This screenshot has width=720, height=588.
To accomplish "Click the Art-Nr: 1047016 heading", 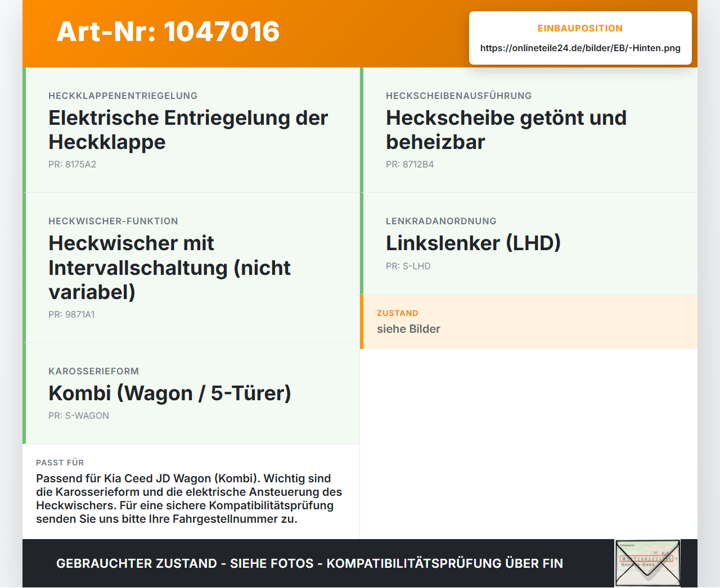I will point(168,31).
